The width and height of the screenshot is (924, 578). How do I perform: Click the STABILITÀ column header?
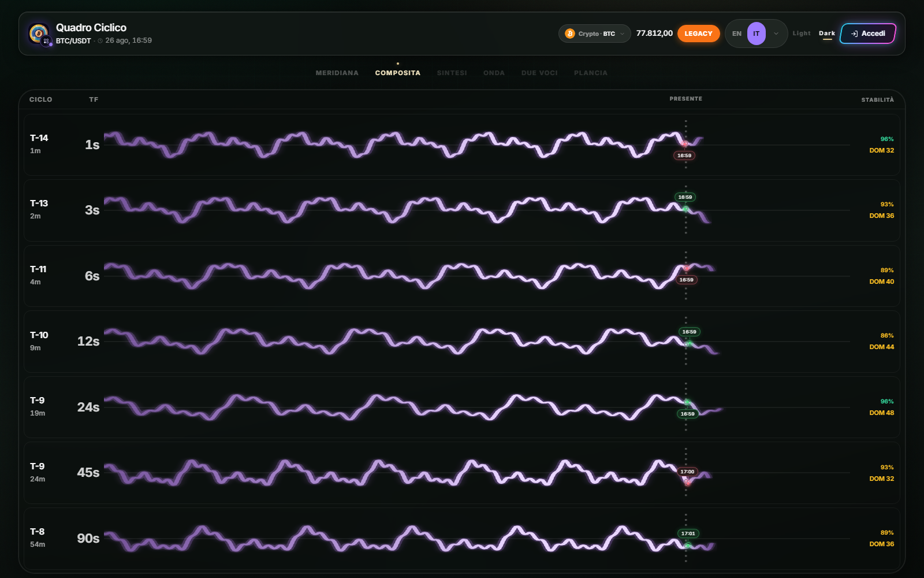(x=877, y=100)
